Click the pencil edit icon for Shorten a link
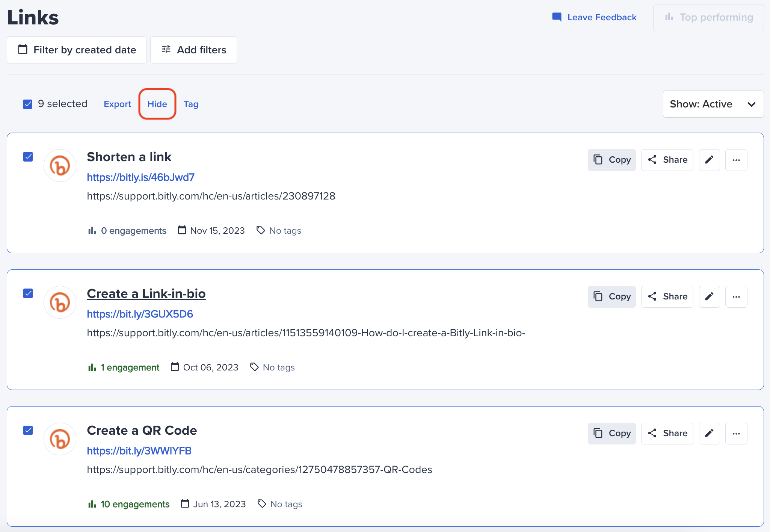This screenshot has width=770, height=532. coord(709,160)
